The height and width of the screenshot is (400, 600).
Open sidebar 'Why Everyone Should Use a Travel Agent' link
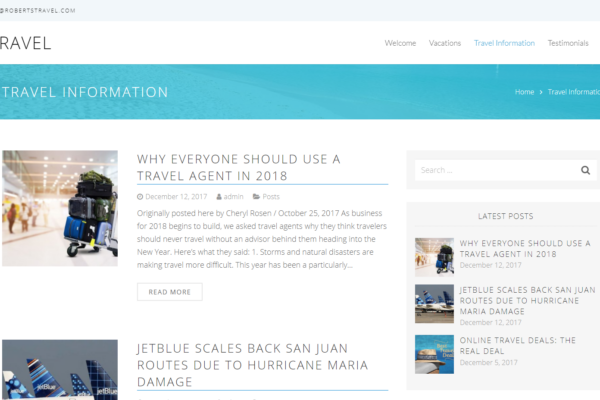tap(525, 249)
